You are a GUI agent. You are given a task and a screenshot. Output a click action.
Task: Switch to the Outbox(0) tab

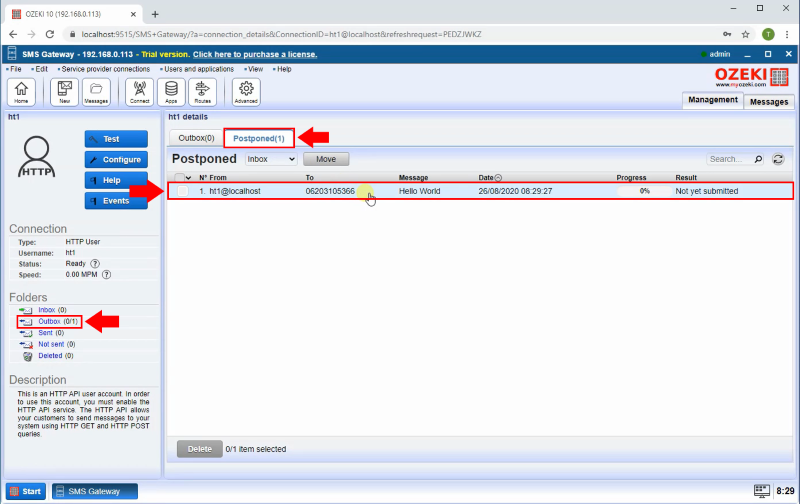pos(196,137)
